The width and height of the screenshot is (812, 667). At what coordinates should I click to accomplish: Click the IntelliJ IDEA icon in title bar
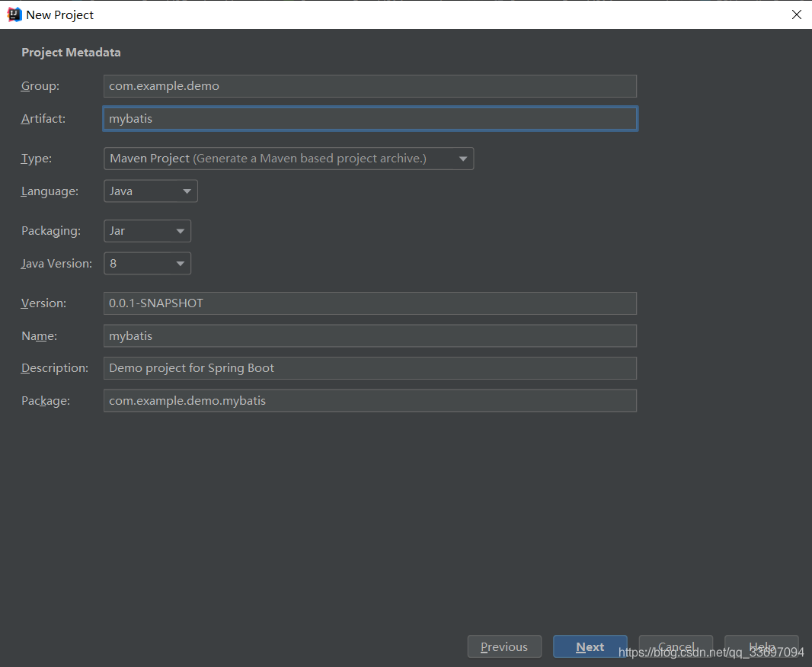14,14
